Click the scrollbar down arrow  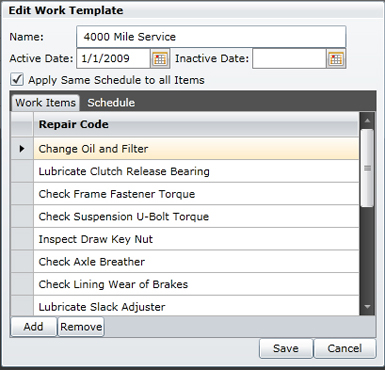(367, 307)
